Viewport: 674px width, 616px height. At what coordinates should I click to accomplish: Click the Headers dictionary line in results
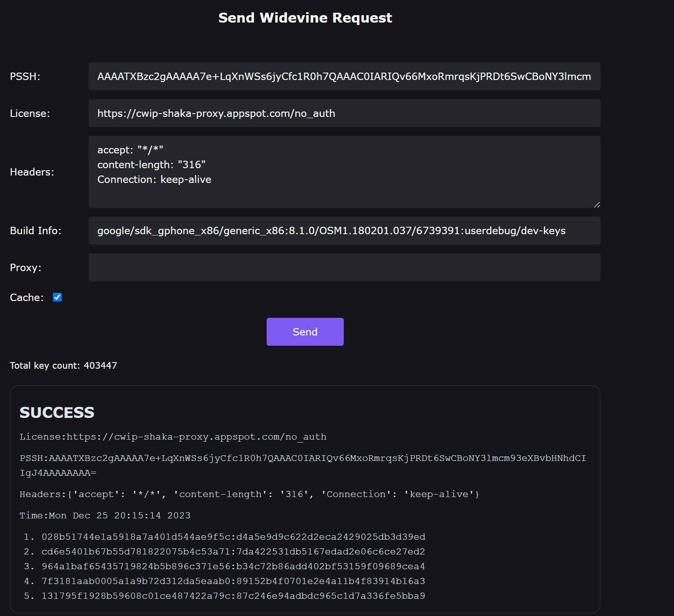click(x=249, y=494)
